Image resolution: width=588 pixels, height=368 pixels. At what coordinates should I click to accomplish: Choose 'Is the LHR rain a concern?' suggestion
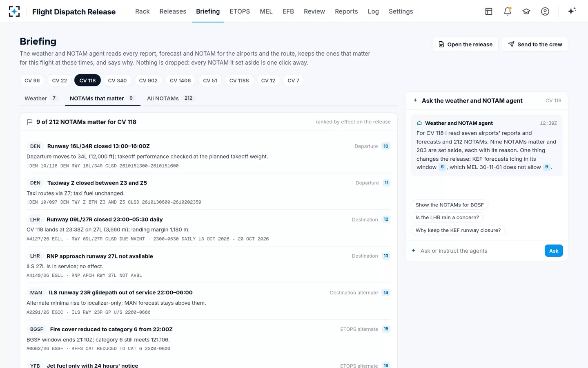click(x=447, y=218)
